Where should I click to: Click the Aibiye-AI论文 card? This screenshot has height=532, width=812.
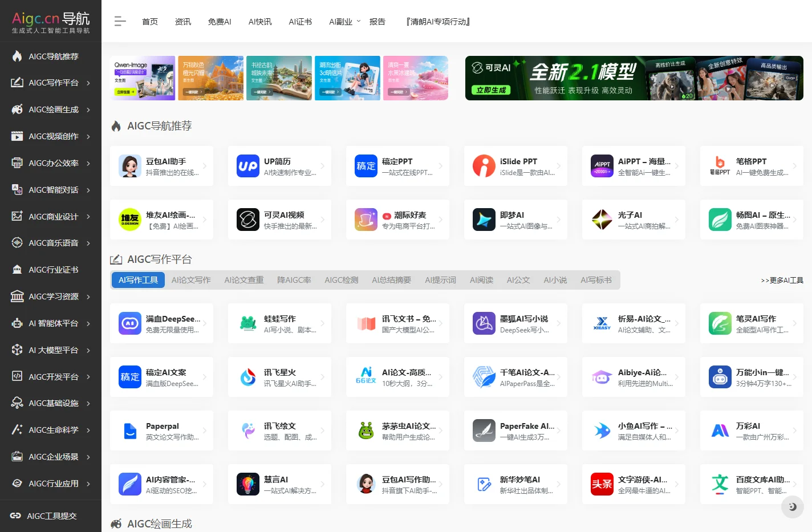click(634, 377)
